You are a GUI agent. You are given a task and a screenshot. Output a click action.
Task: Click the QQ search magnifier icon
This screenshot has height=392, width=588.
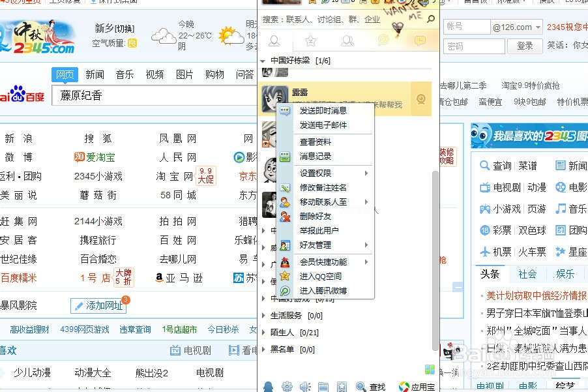coord(431,19)
